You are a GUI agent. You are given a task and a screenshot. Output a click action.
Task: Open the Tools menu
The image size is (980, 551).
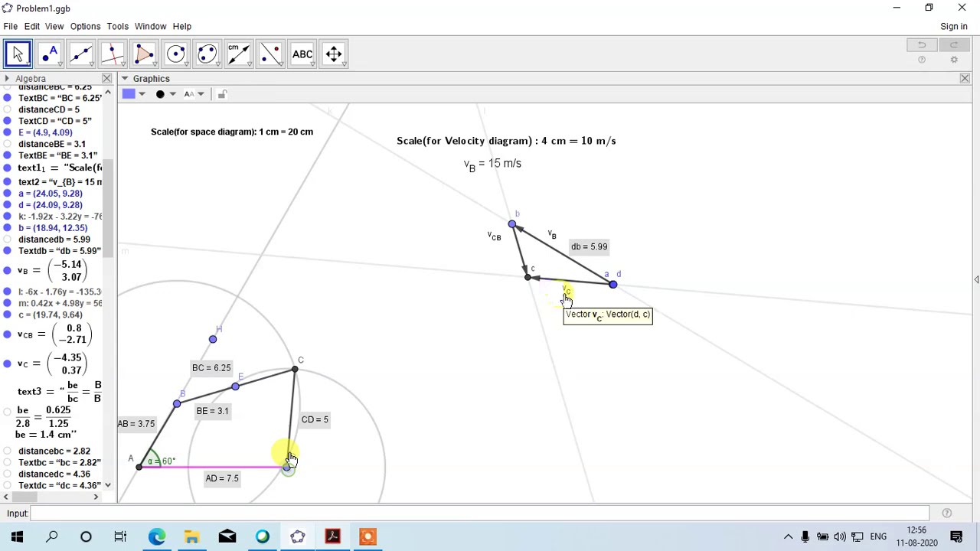(x=117, y=26)
